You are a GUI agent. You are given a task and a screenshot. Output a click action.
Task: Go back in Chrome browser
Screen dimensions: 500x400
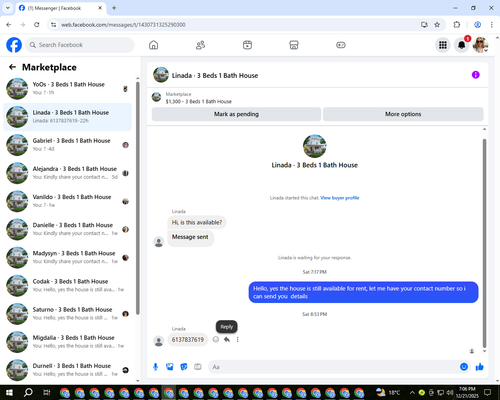(x=9, y=25)
